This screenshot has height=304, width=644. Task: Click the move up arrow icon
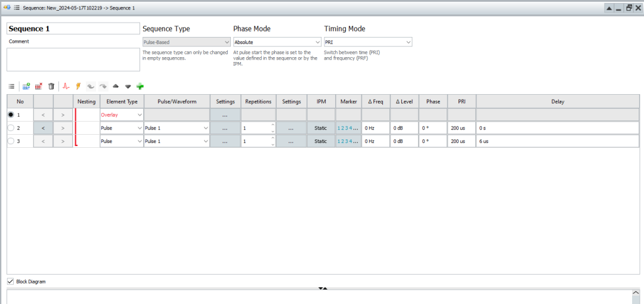(x=116, y=86)
